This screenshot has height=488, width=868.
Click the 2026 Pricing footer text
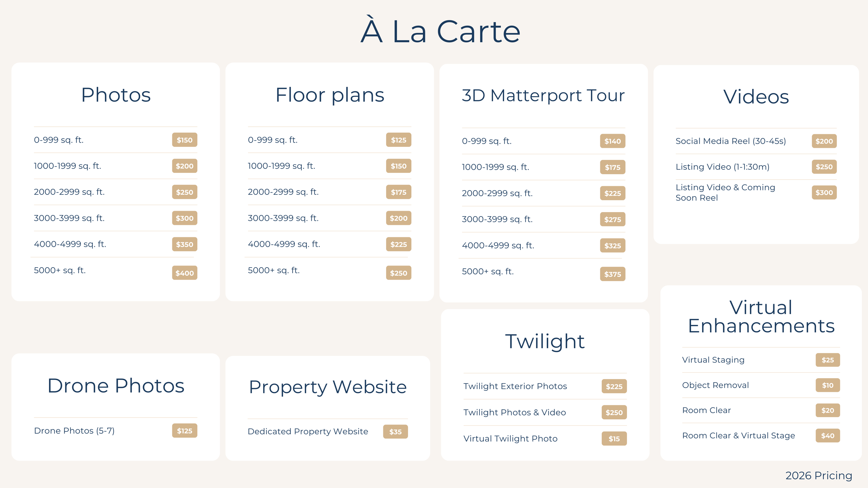pyautogui.click(x=818, y=476)
